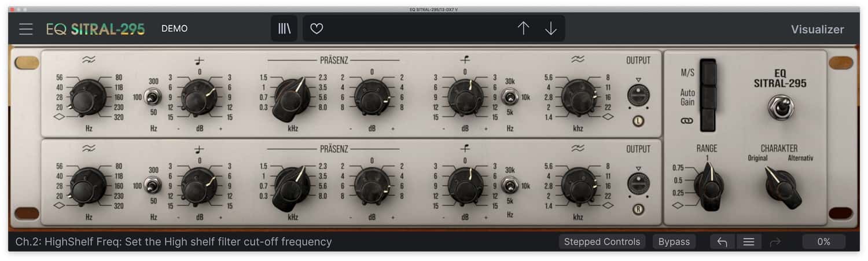Click the channel L Präsenz kHz knob
Viewport: 868px width, 261px height.
[x=291, y=97]
